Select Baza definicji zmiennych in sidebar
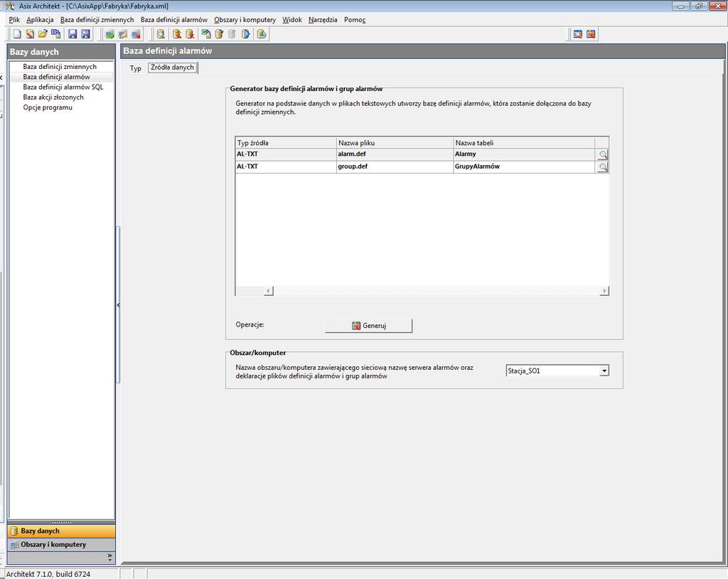This screenshot has height=579, width=728. coord(60,66)
